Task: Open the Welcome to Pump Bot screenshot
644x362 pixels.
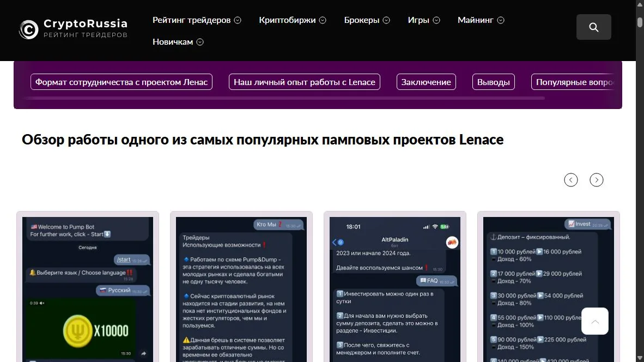Action: (88, 289)
